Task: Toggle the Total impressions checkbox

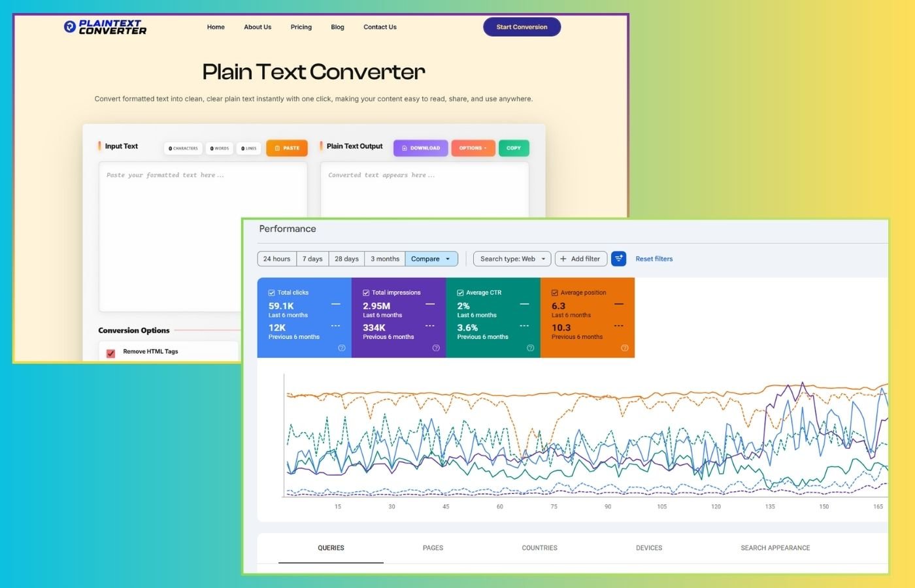Action: click(x=366, y=293)
